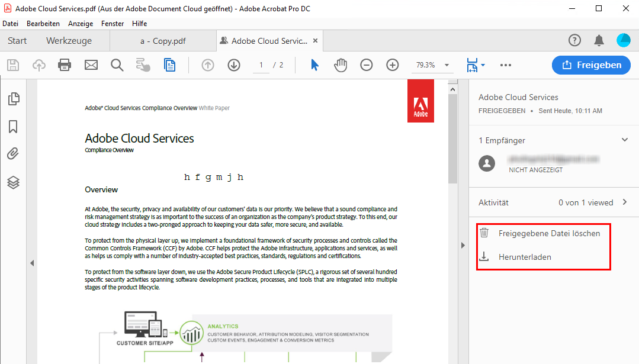This screenshot has height=364, width=639.
Task: Open the Fenster menu
Action: click(x=113, y=24)
